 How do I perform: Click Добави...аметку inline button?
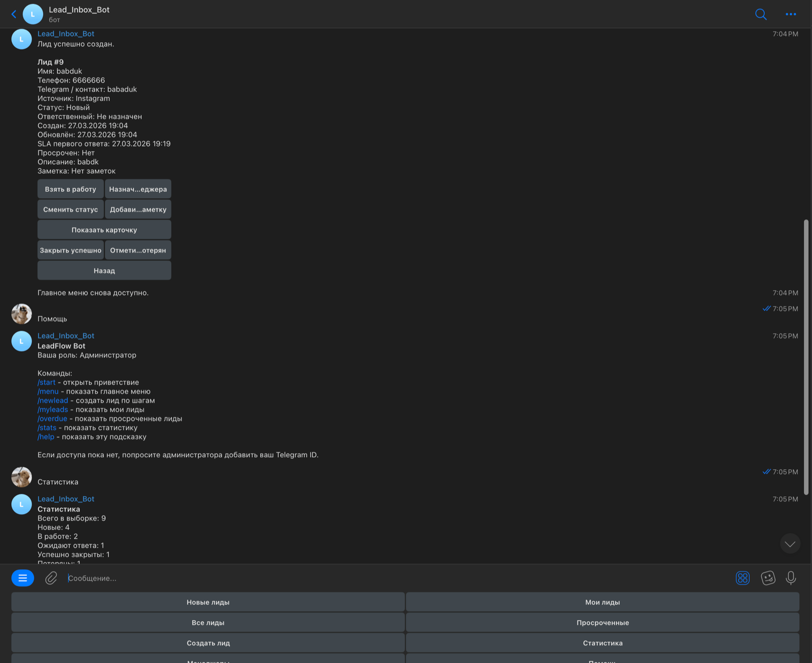[138, 209]
